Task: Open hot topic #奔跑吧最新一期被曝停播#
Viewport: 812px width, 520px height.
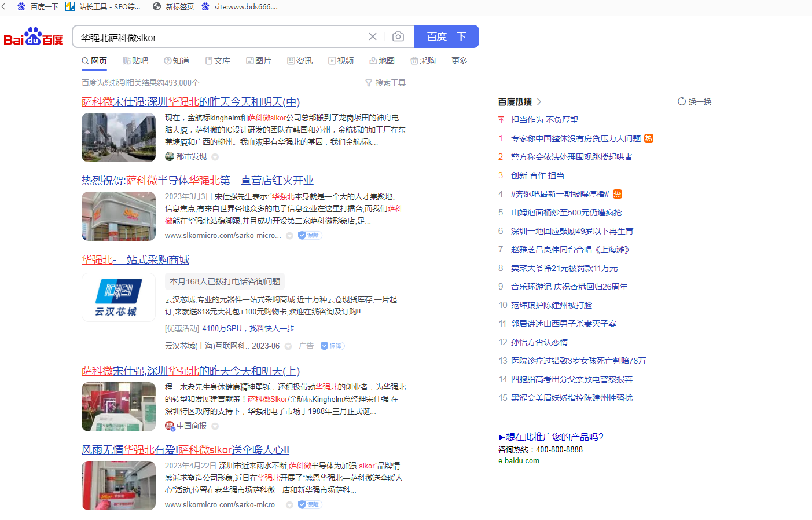Action: point(560,194)
